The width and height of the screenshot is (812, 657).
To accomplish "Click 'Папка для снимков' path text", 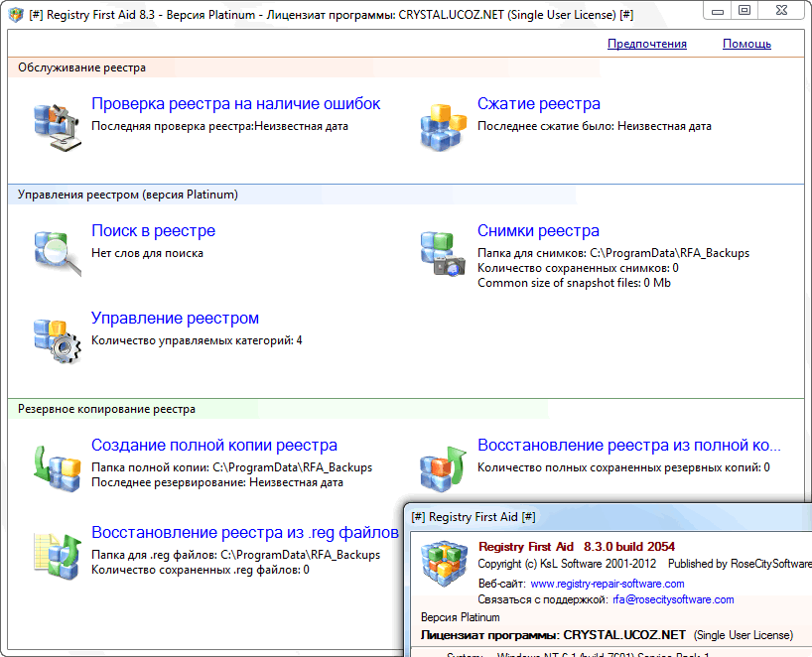I will (613, 253).
